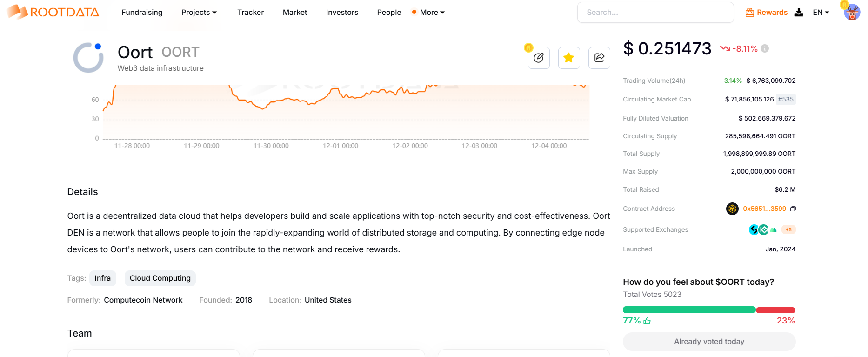Image resolution: width=868 pixels, height=357 pixels.
Task: Open the RootData logo home link
Action: tap(53, 12)
